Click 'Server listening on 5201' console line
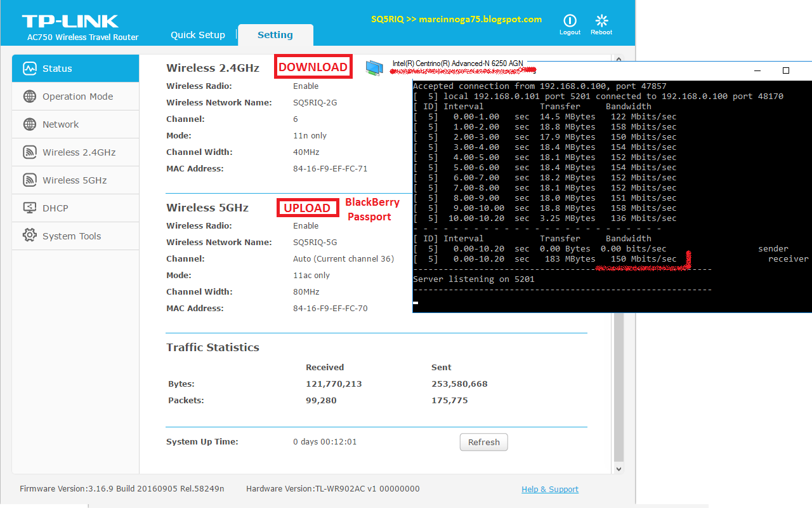 (474, 279)
